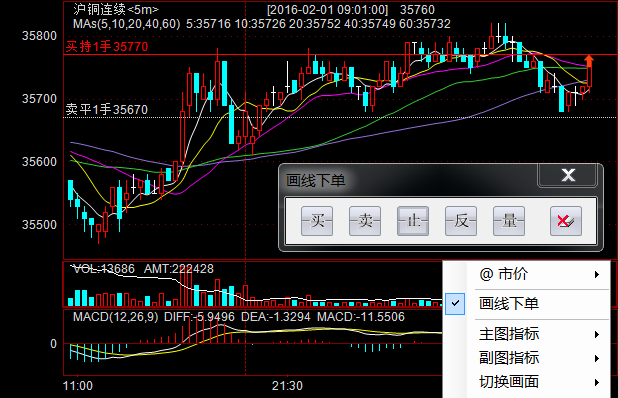The image size is (619, 398).
Task: Uncheck the 画线下单 checkmark
Action: click(455, 303)
